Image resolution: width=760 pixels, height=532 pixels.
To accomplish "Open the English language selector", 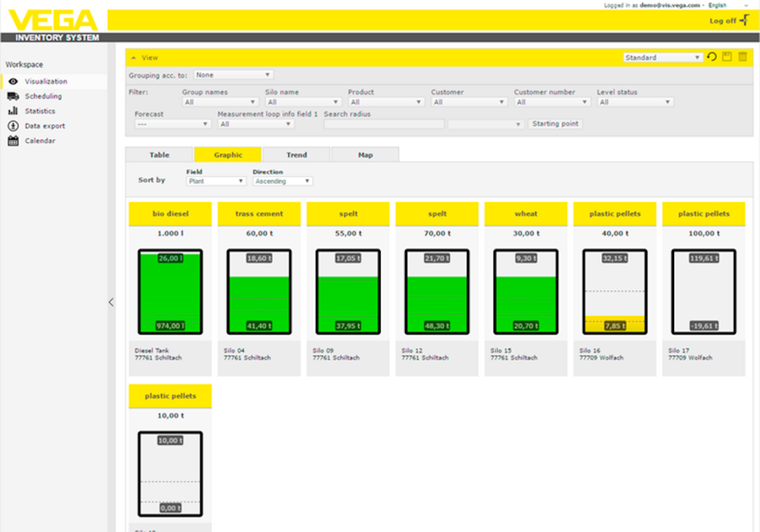I will (728, 5).
